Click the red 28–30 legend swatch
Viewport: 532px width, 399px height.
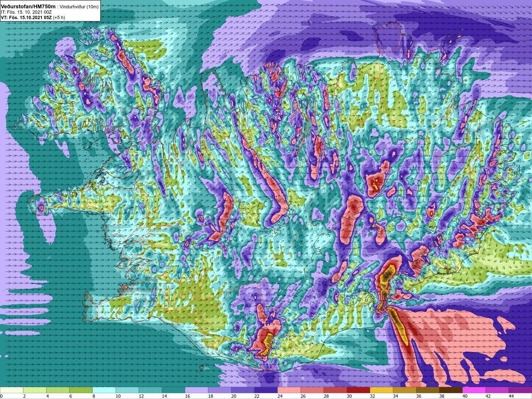coord(335,390)
